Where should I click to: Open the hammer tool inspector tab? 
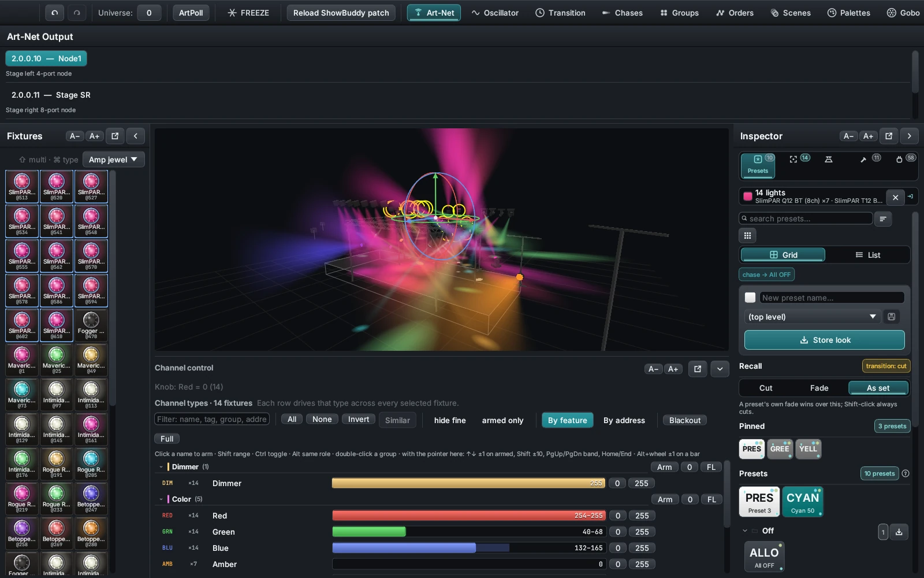pyautogui.click(x=869, y=159)
